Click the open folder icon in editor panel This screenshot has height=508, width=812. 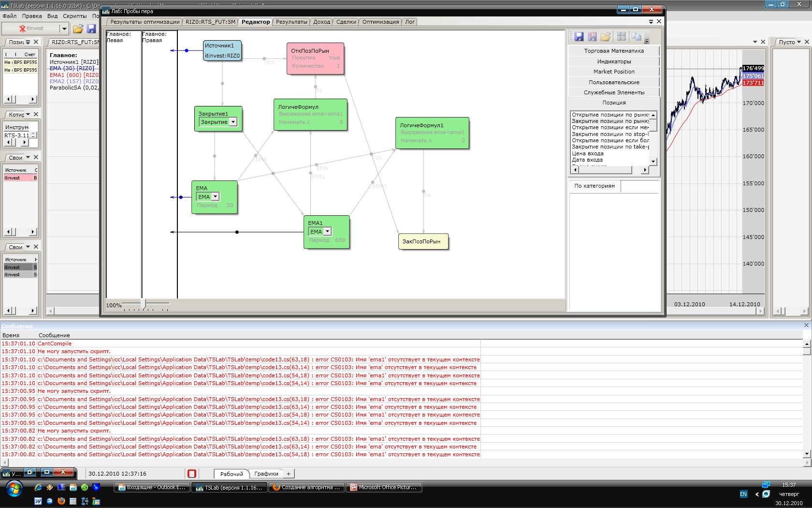(x=605, y=37)
